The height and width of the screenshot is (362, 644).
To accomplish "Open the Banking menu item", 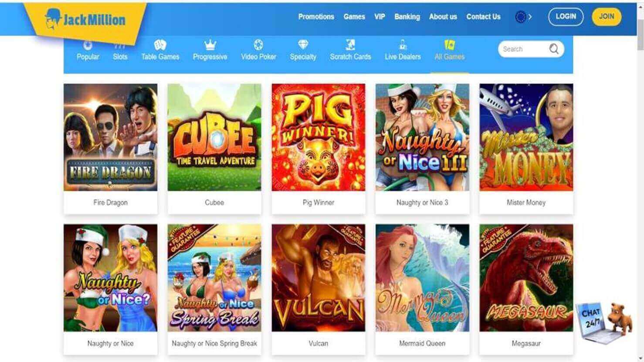I will pos(407,17).
